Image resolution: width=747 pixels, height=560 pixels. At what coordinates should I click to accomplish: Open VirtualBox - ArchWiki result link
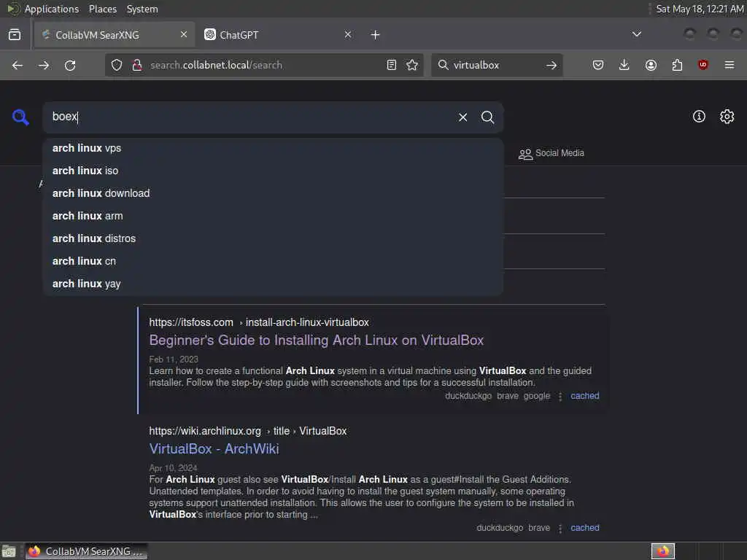coord(214,448)
